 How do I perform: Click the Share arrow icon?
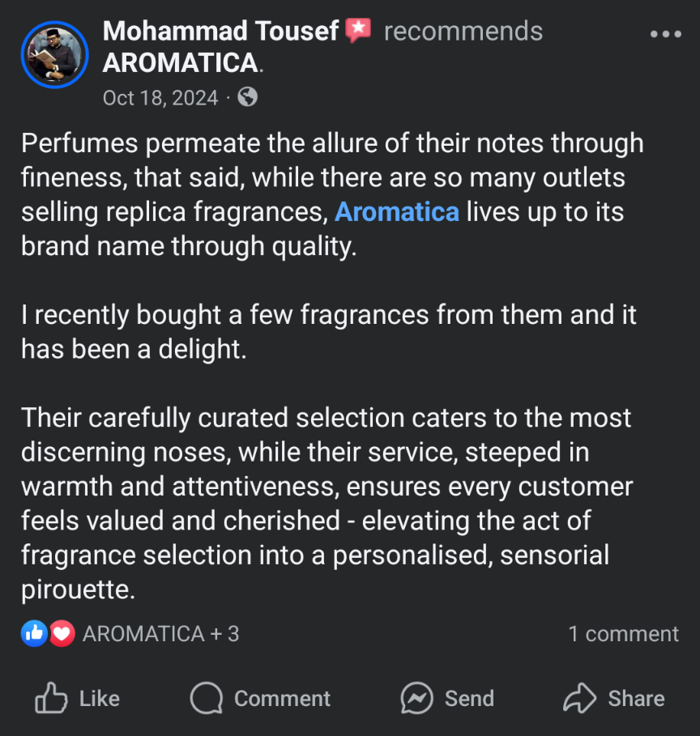(580, 698)
